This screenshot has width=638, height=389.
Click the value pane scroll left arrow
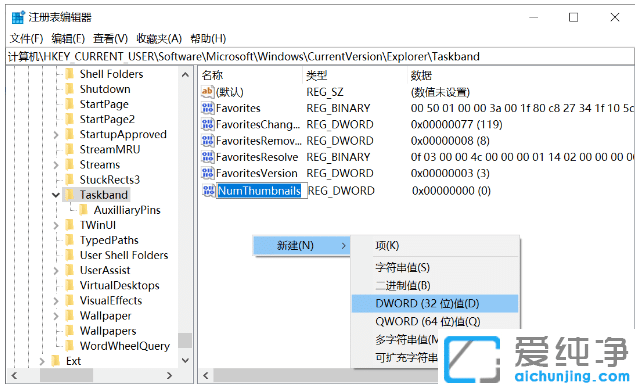206,375
